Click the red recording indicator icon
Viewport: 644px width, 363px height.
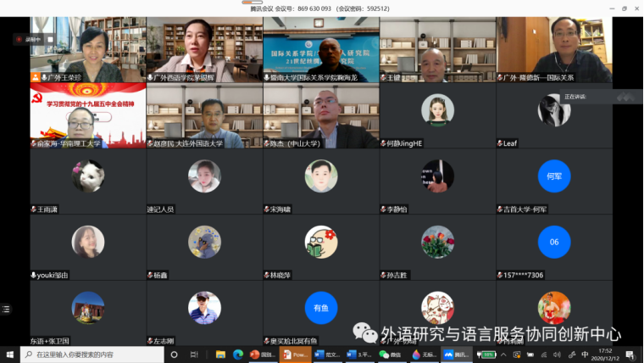coord(19,39)
